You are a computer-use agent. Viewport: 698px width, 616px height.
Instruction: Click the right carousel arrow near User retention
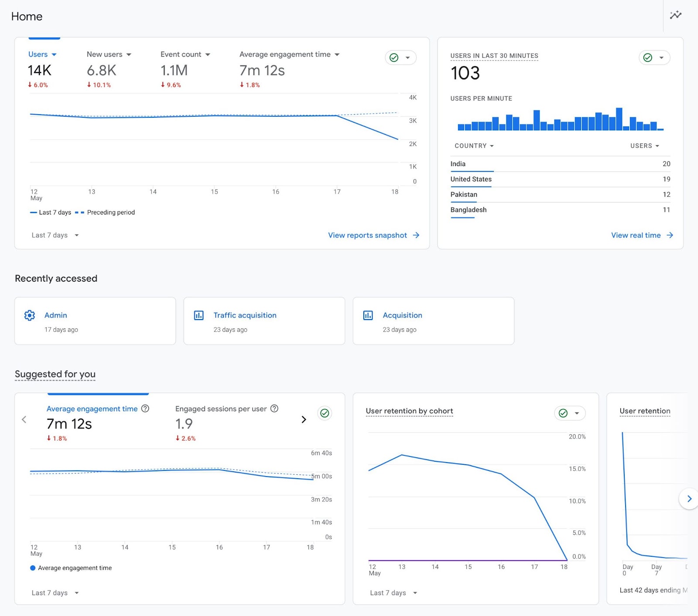pyautogui.click(x=689, y=499)
